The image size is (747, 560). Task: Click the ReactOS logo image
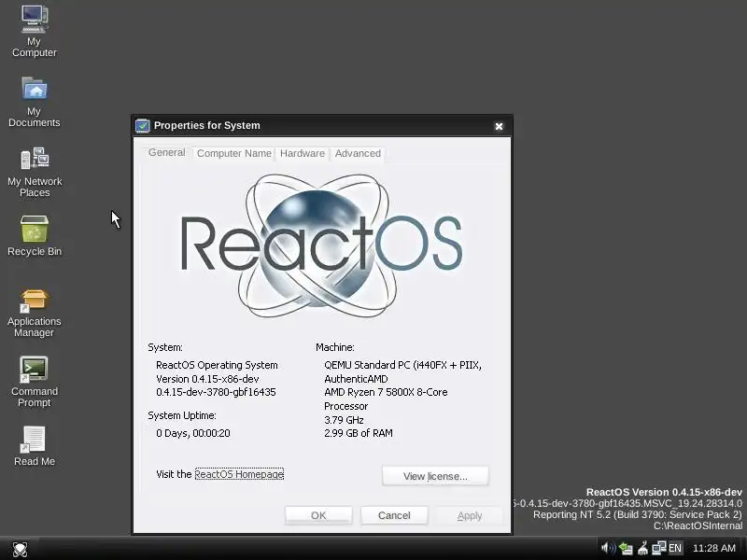pos(321,245)
